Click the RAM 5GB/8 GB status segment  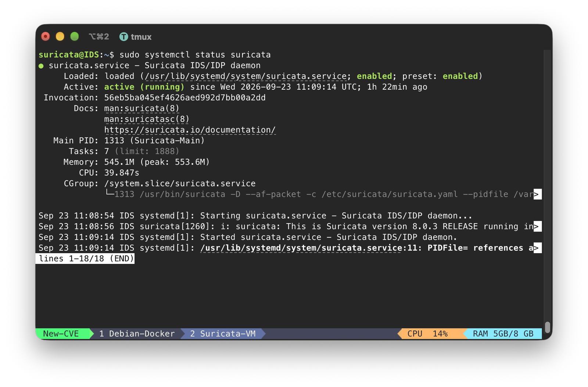point(503,334)
